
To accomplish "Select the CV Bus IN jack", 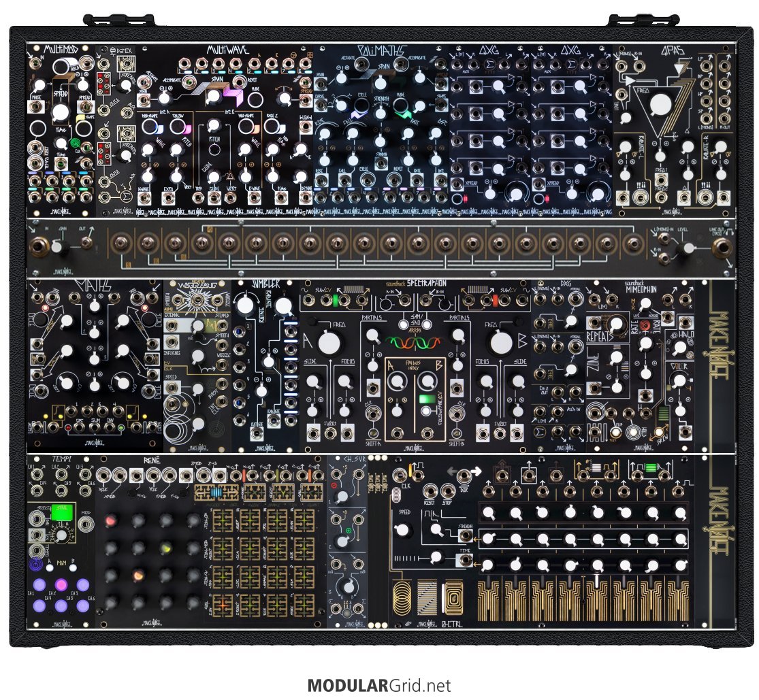I will tap(38, 247).
